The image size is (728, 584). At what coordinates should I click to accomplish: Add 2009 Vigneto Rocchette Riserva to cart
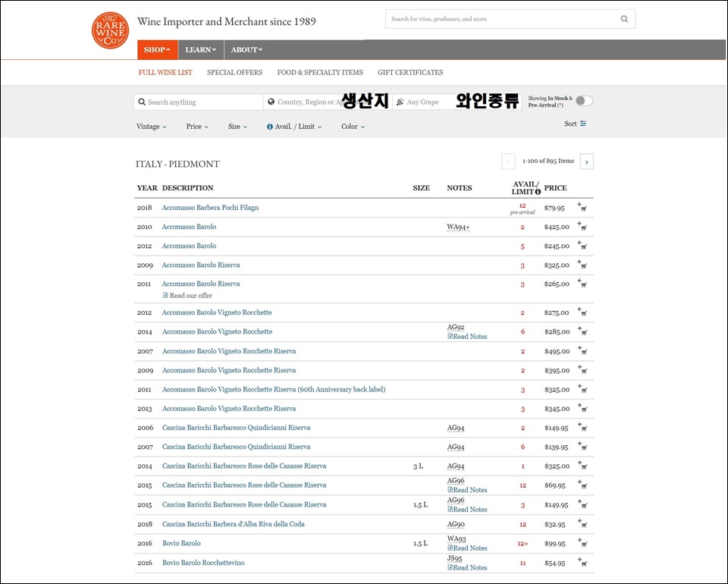tap(582, 369)
